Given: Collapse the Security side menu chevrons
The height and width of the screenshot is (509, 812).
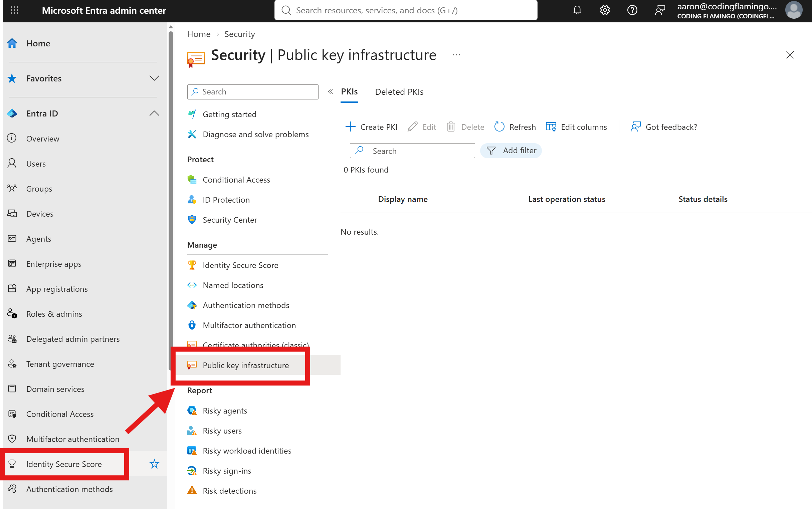Looking at the screenshot, I should click(x=330, y=91).
